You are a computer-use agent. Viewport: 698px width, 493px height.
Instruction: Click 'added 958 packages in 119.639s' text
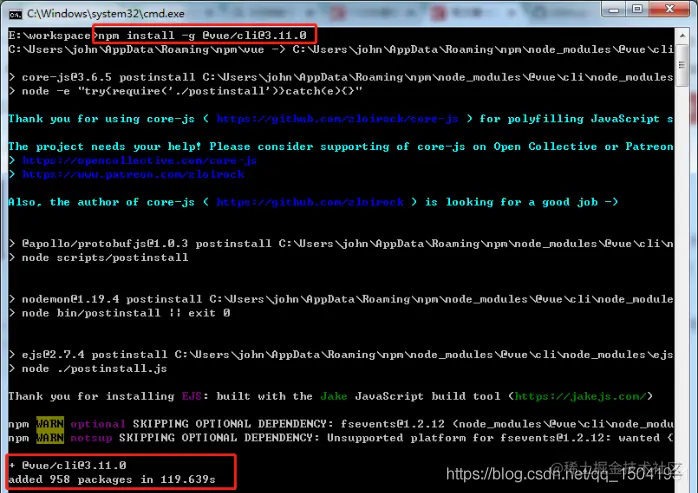(112, 480)
